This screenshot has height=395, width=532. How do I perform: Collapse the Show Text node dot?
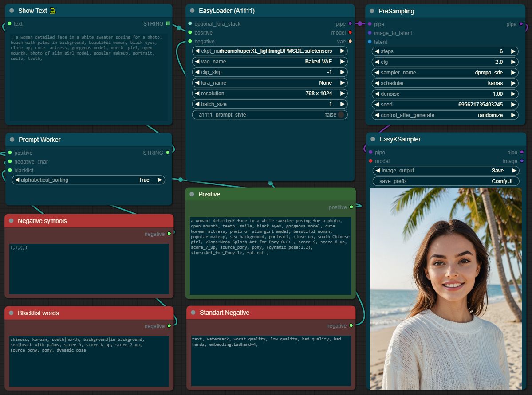(x=12, y=11)
